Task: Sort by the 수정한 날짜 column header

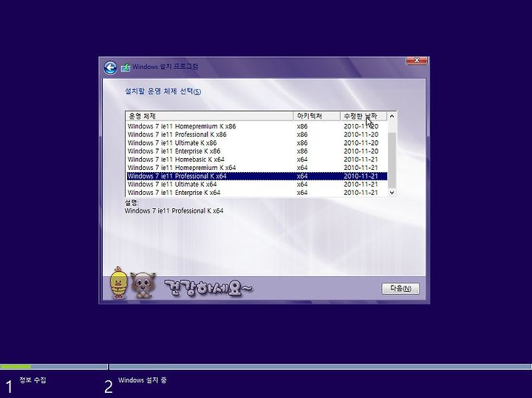Action: (364, 116)
